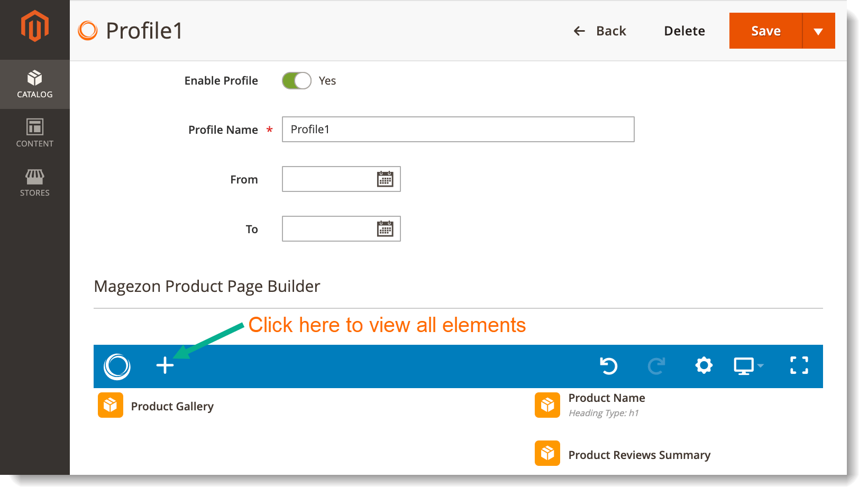Open the calendar picker for To date
The width and height of the screenshot is (868, 496).
coord(385,228)
